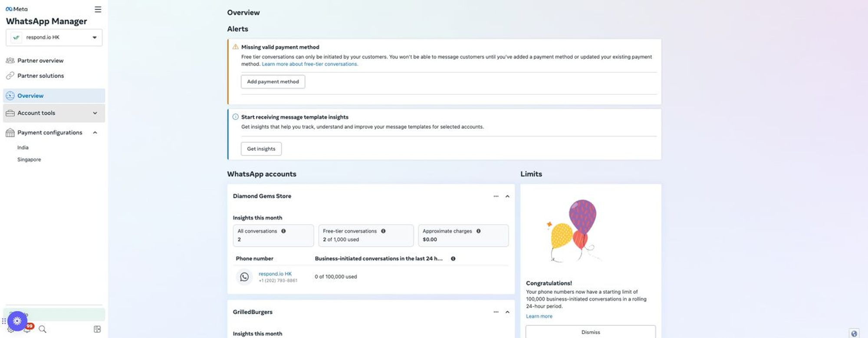Click the Add payment method button
868x338 pixels.
pos(273,82)
